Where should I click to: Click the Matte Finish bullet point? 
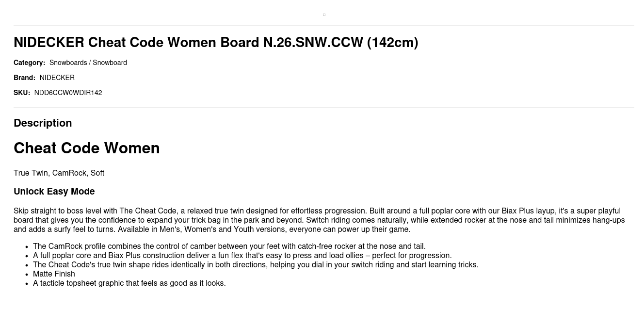(x=54, y=274)
